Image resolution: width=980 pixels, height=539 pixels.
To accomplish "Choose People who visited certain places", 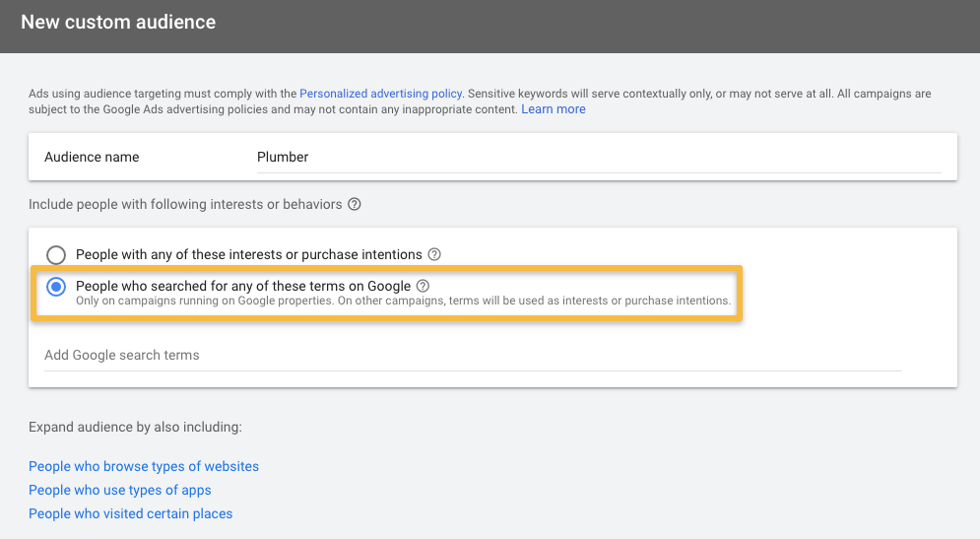I will point(131,513).
